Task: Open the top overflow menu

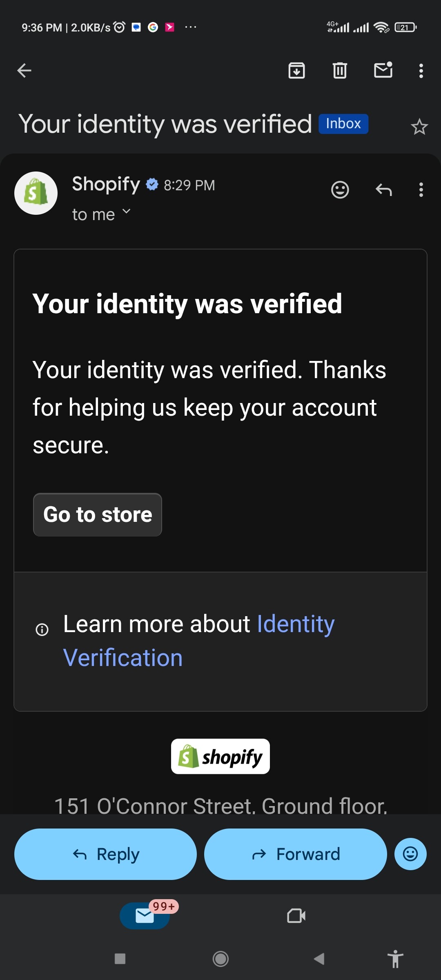Action: point(421,71)
